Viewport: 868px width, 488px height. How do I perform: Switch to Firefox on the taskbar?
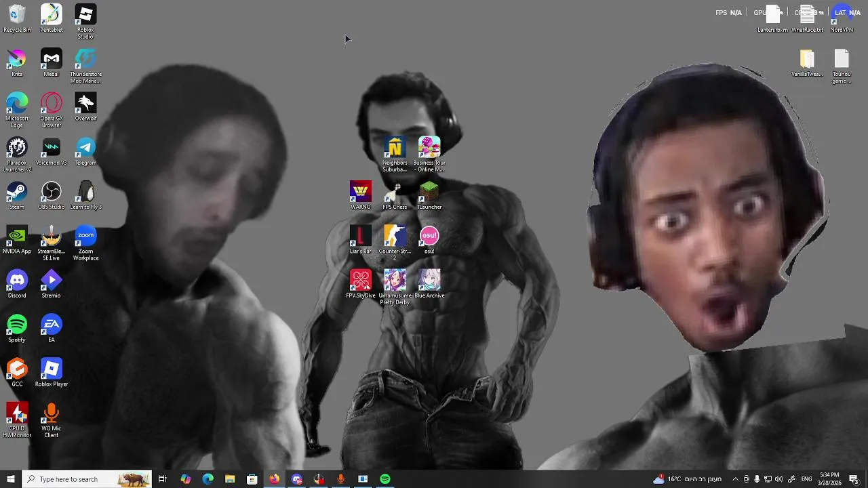click(x=274, y=479)
